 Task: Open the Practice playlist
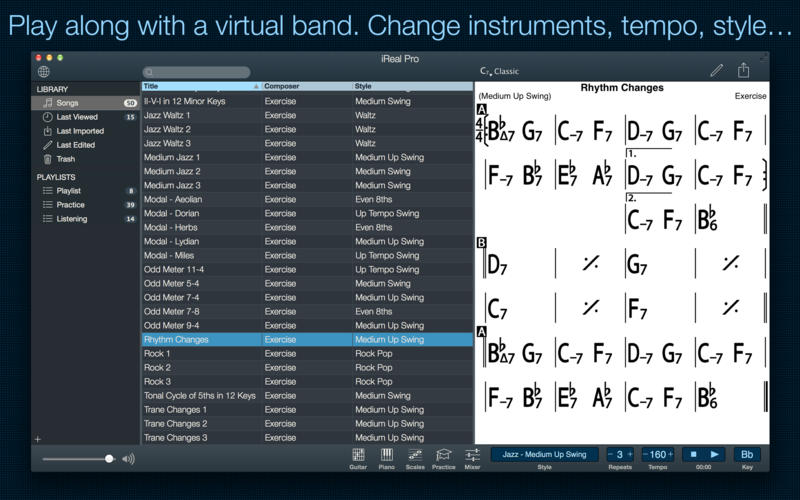70,204
